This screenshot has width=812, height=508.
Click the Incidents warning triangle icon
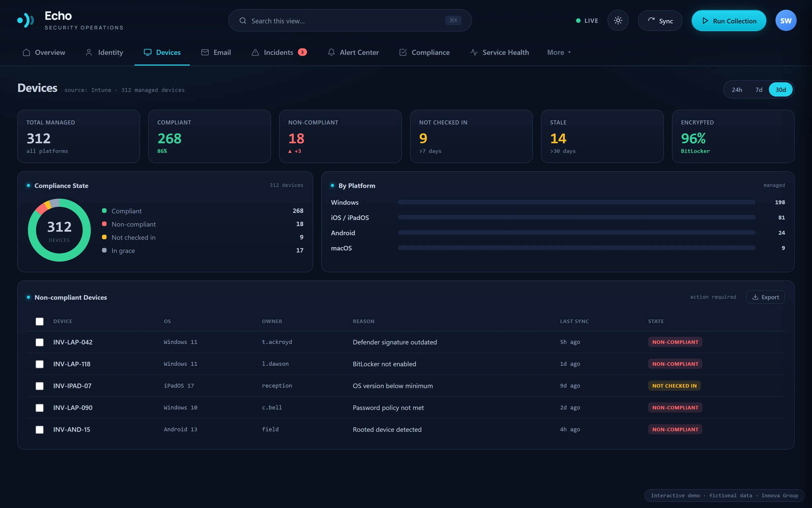coord(255,52)
